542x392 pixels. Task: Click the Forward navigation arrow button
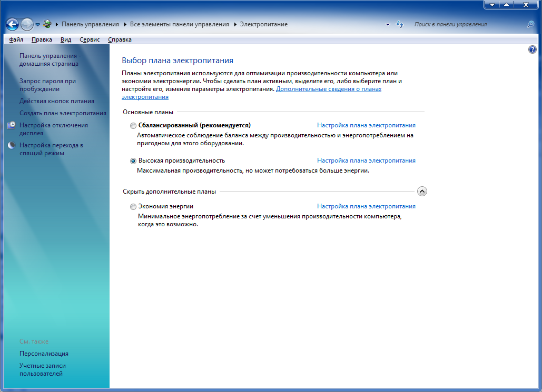(x=27, y=24)
